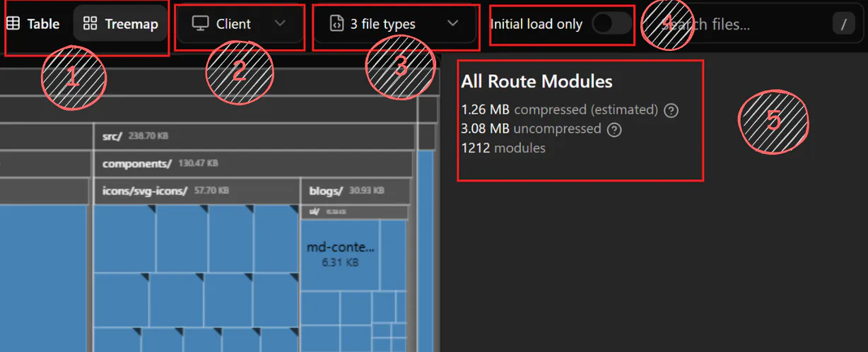
Task: Click the file code icon beside 3 file types
Action: pos(336,24)
